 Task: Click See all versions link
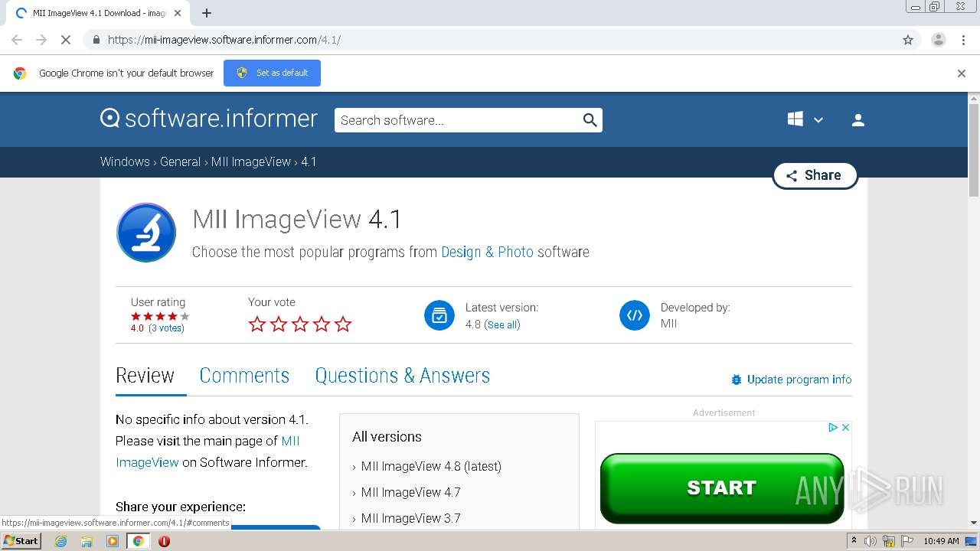pos(502,324)
